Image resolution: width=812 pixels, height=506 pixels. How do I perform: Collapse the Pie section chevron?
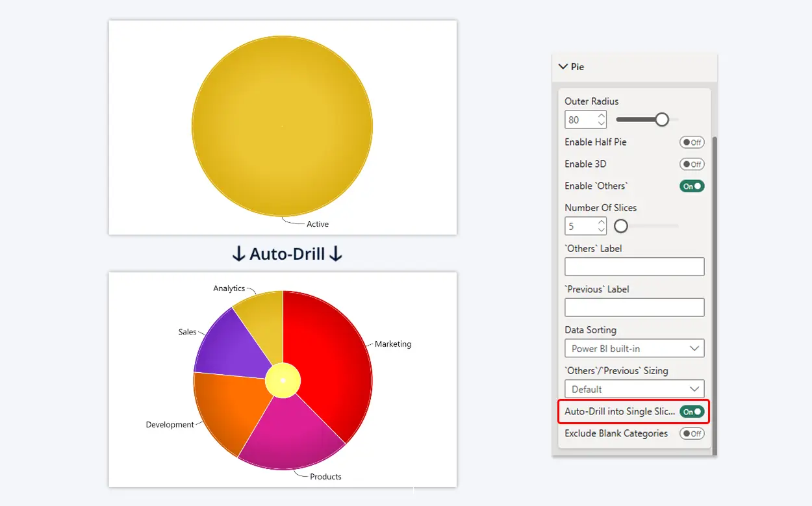(x=563, y=67)
